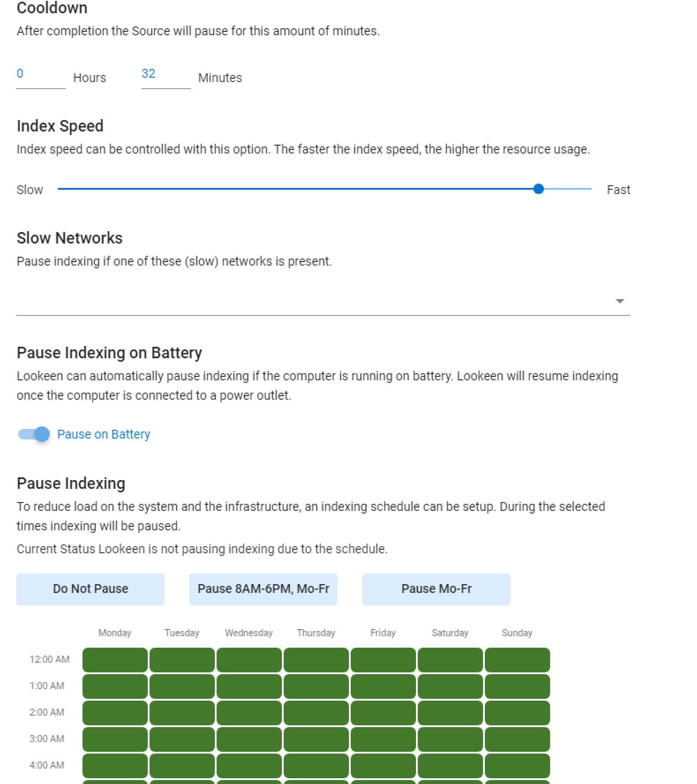The image size is (697, 784).
Task: Click the Slow label of speed slider
Action: [30, 190]
